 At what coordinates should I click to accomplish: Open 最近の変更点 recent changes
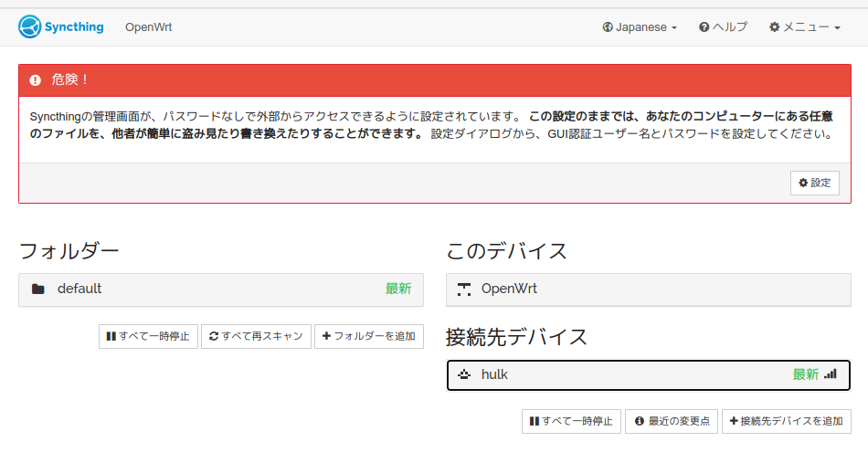click(x=672, y=422)
